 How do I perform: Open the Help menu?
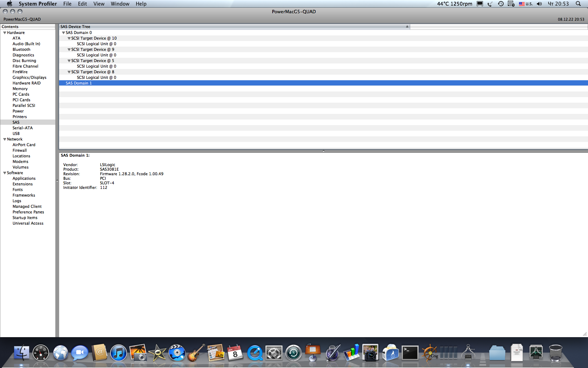141,4
